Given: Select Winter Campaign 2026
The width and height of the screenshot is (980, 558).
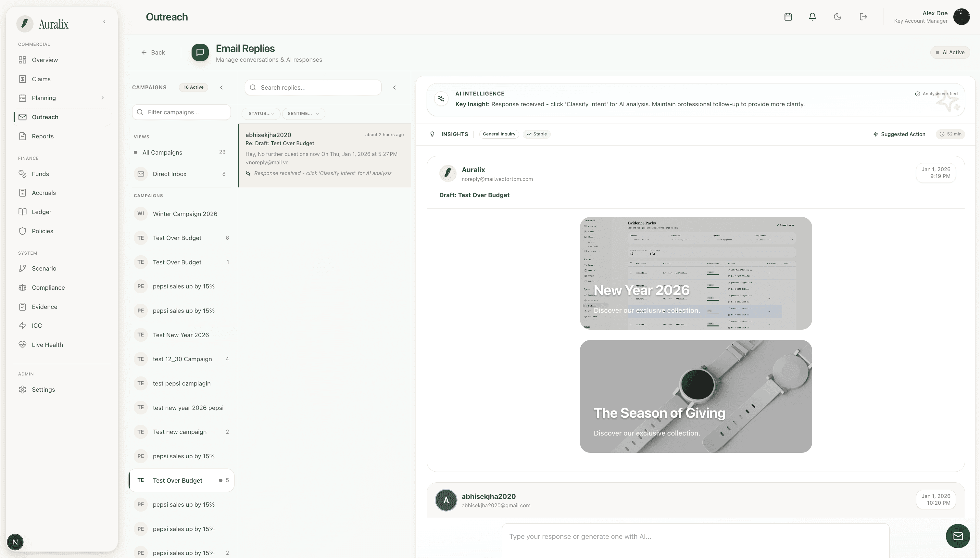Looking at the screenshot, I should coord(185,214).
